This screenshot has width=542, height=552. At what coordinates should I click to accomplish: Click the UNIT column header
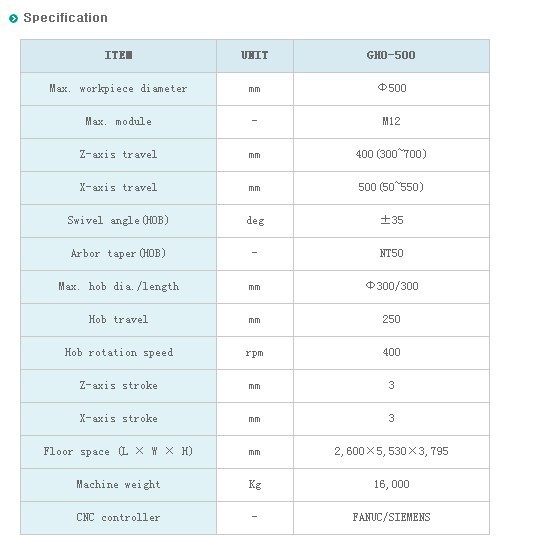pyautogui.click(x=254, y=55)
